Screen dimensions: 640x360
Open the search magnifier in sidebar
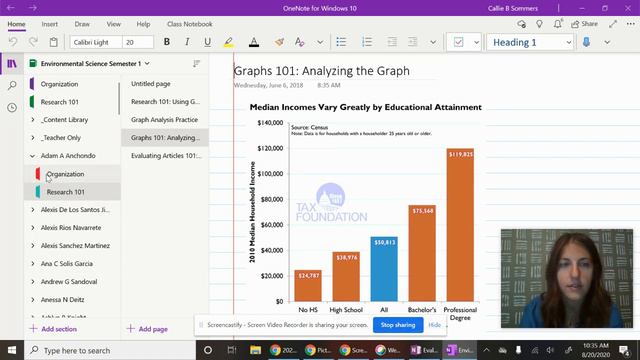point(12,85)
